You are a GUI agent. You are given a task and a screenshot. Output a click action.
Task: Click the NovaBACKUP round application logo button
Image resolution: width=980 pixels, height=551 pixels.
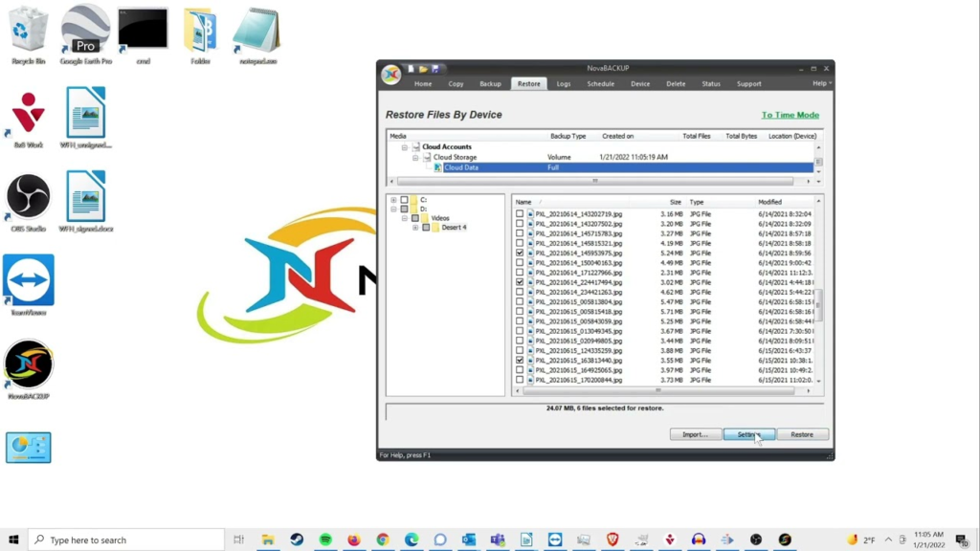[390, 76]
